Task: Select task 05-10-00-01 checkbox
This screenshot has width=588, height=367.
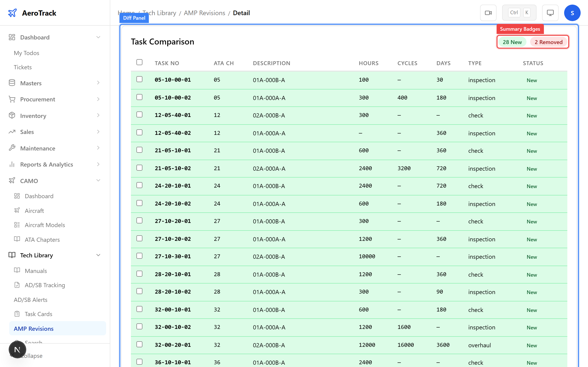Action: pyautogui.click(x=139, y=79)
